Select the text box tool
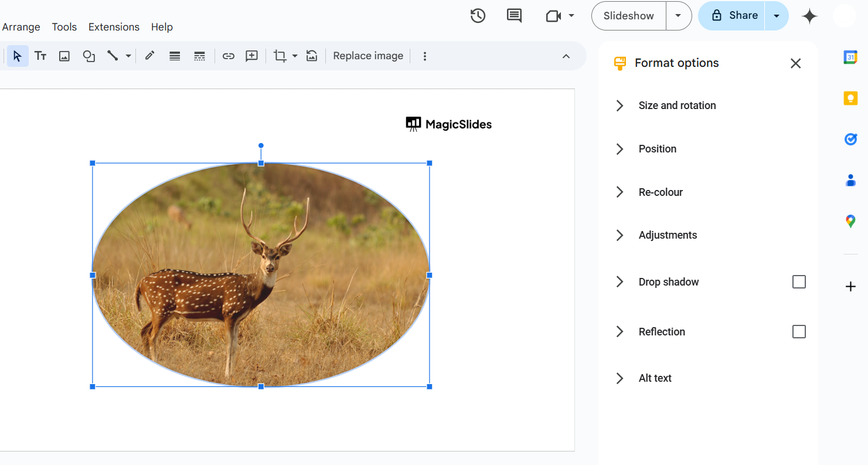868x465 pixels. point(40,56)
